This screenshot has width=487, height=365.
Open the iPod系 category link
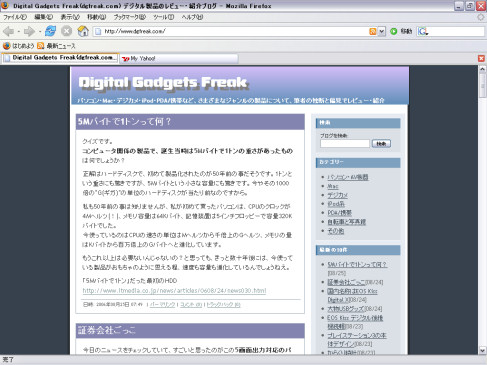click(x=336, y=204)
